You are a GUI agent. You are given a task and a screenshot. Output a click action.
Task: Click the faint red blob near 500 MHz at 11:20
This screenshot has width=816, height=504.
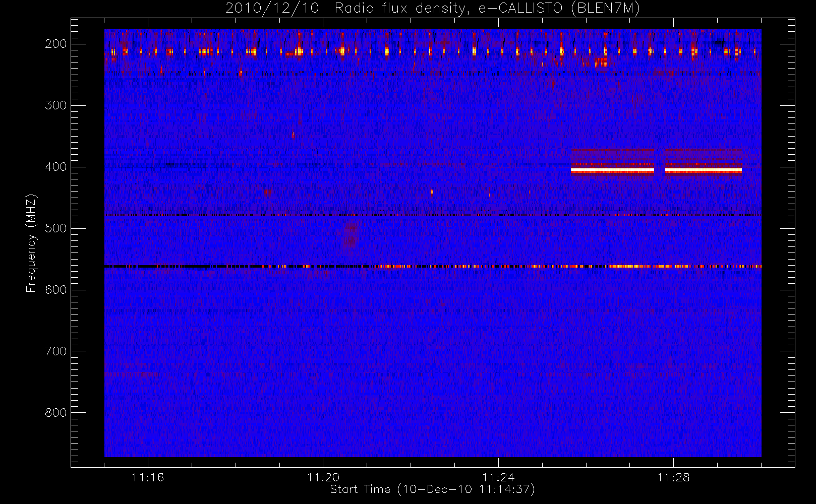[350, 236]
